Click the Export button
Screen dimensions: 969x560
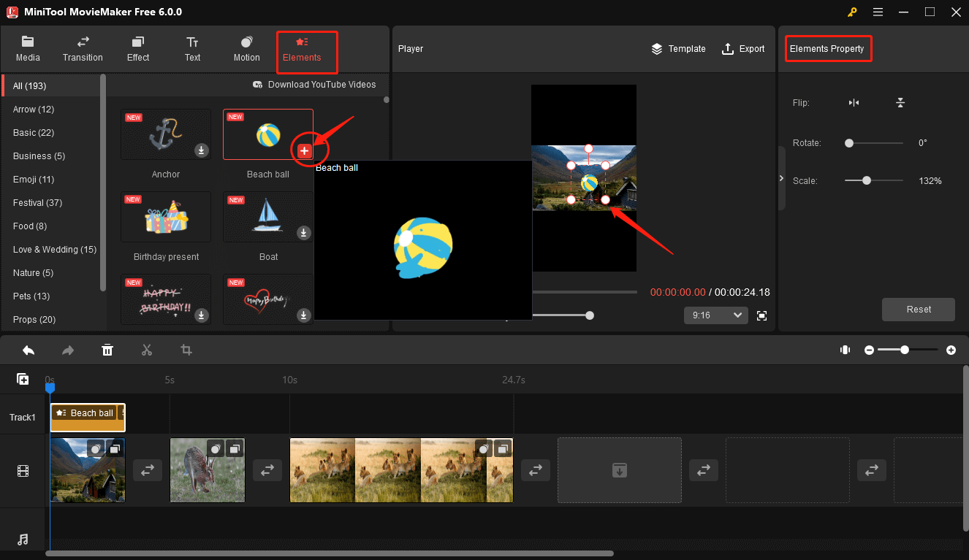click(743, 49)
